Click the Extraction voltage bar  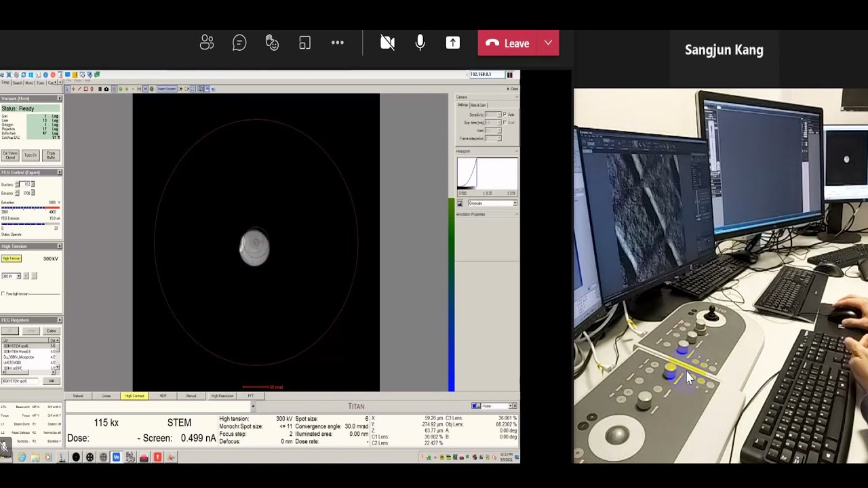pyautogui.click(x=31, y=207)
